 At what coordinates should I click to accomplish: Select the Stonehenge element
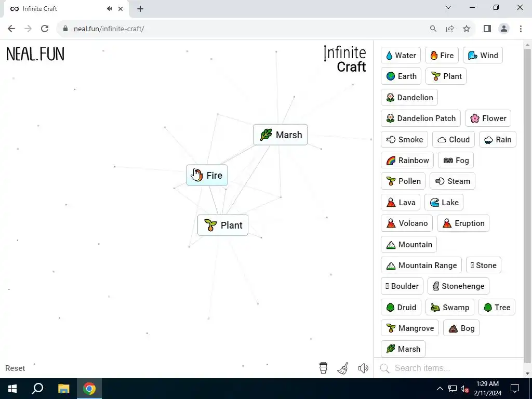click(458, 286)
